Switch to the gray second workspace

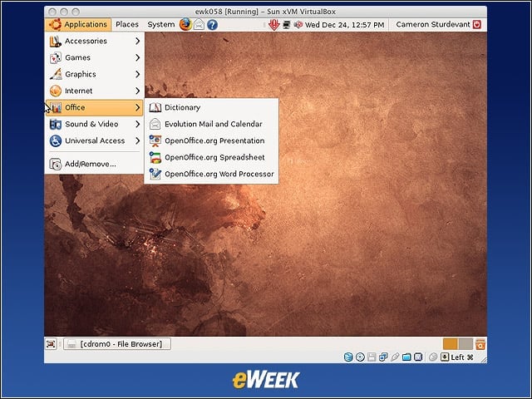click(465, 344)
